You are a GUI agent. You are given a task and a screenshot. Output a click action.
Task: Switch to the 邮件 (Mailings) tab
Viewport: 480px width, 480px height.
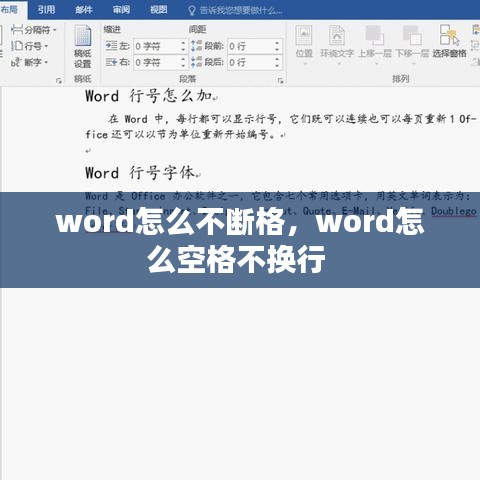point(84,10)
